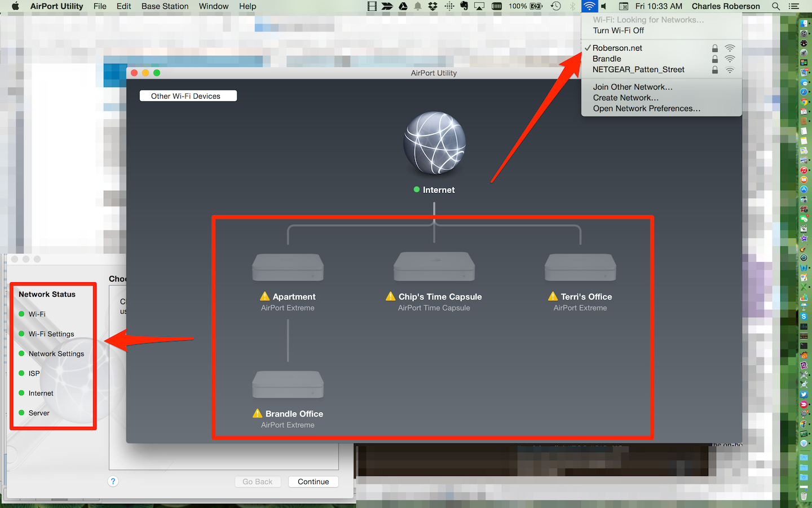Open the AirPort Utility application menu
The width and height of the screenshot is (812, 508).
[x=56, y=6]
